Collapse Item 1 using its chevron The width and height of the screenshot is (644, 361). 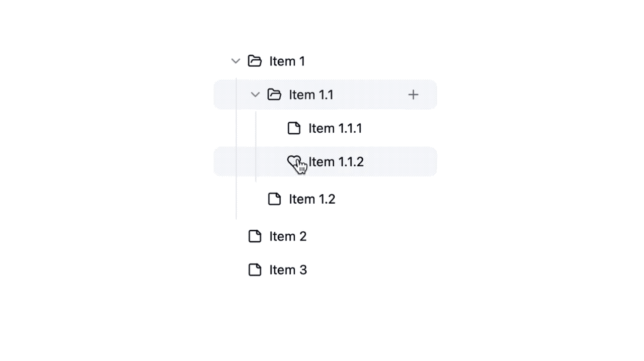point(235,61)
